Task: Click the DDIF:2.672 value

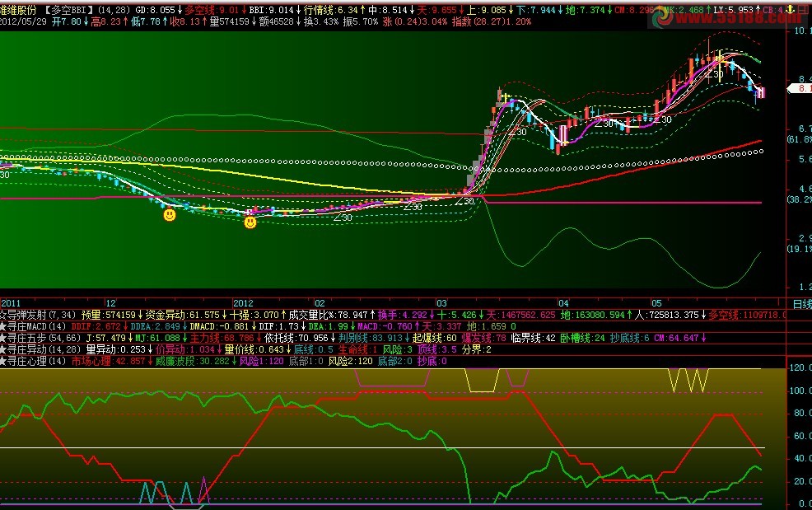Action: [95, 326]
